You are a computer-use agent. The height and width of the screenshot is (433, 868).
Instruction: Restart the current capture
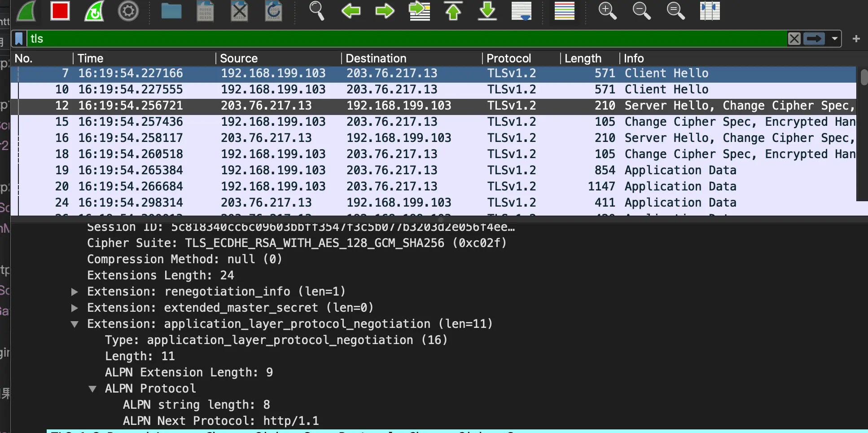tap(94, 11)
